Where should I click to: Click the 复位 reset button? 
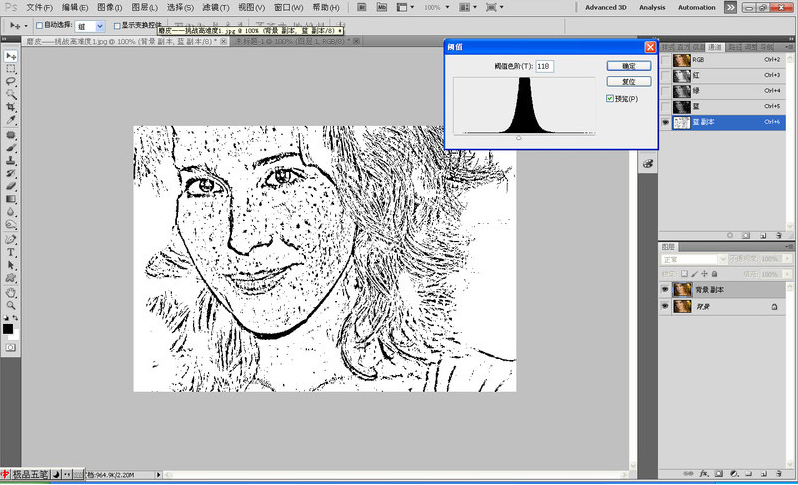point(629,81)
